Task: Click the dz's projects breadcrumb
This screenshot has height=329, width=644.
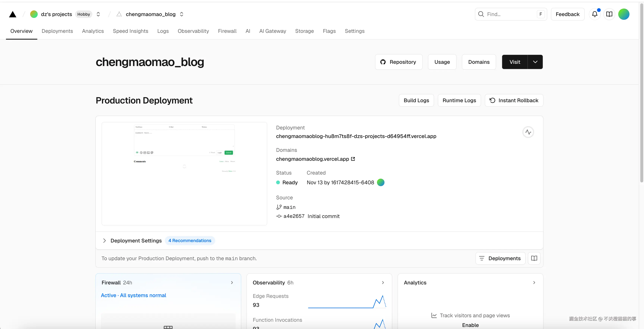Action: pos(56,14)
